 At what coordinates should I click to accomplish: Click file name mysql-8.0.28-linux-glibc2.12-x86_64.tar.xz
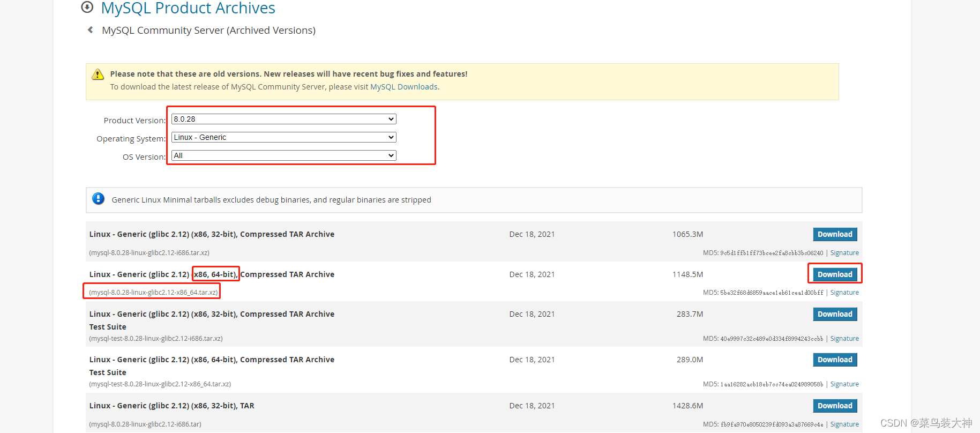click(x=153, y=293)
